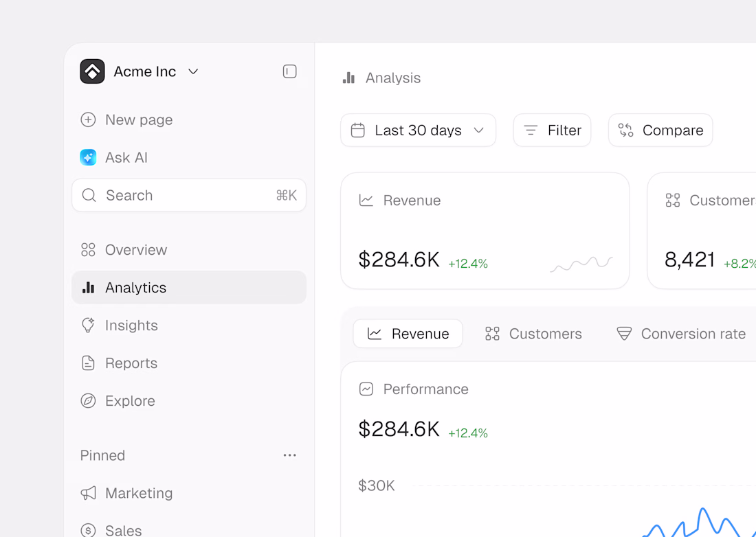This screenshot has height=537, width=756.
Task: Click the Compare arrows icon
Action: point(626,130)
